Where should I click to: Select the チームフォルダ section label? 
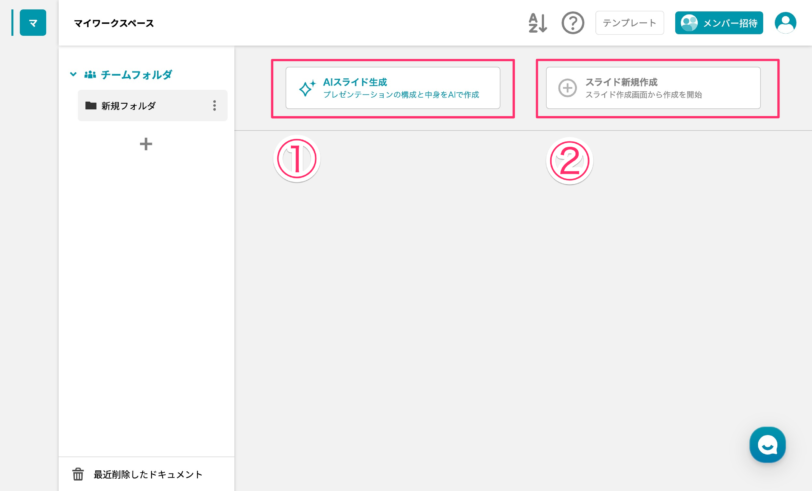pos(136,75)
